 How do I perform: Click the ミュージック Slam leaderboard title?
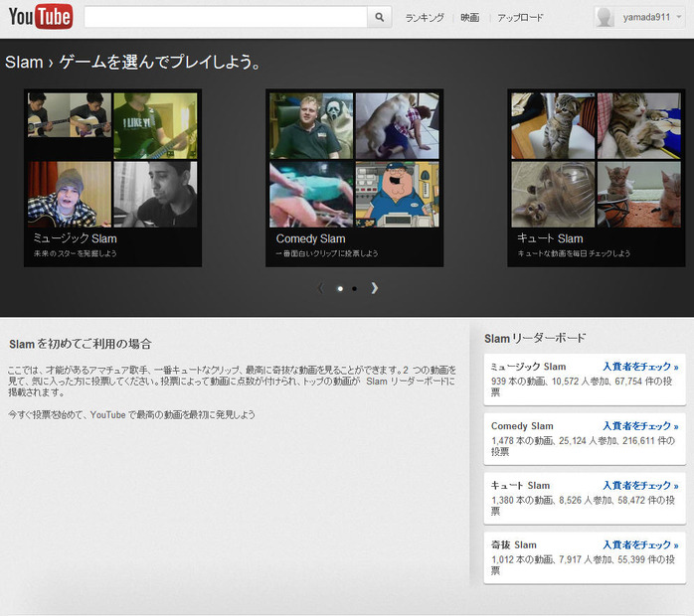pyautogui.click(x=529, y=367)
